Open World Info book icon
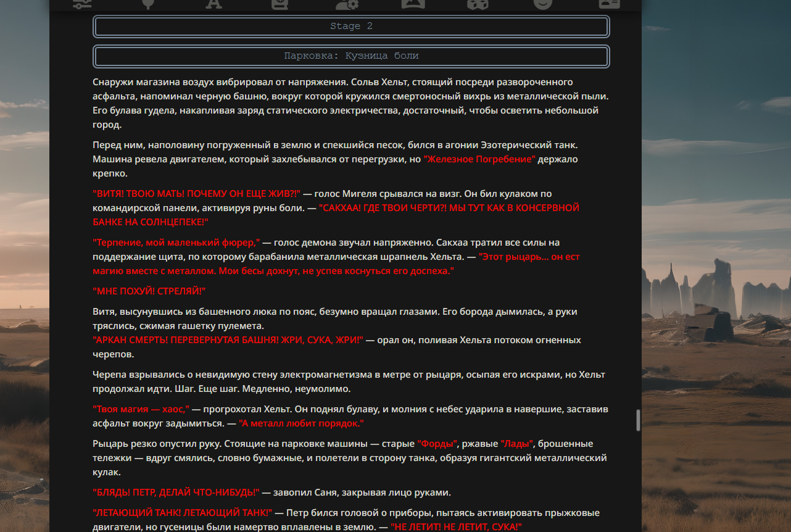Viewport: 791px width, 532px height. click(280, 4)
